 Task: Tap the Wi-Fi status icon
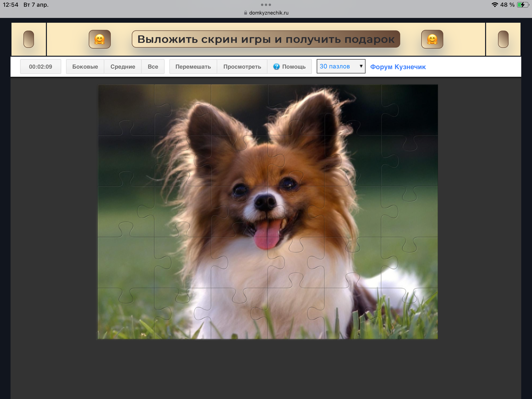(494, 5)
